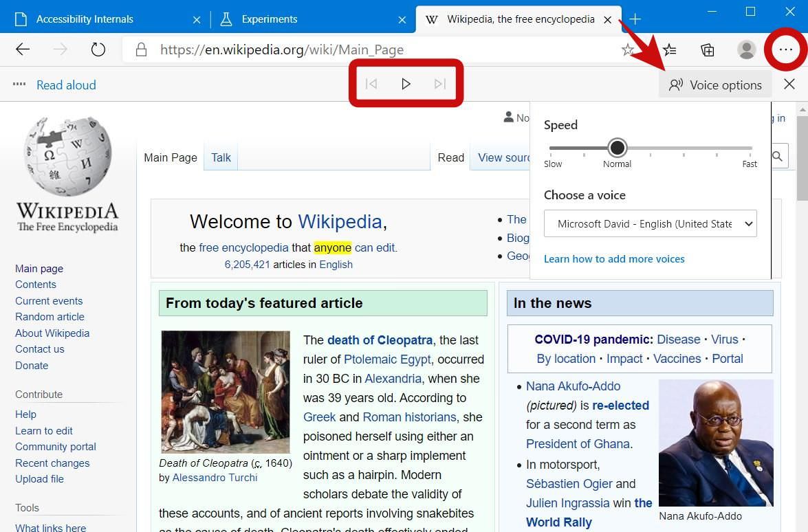Open Settings and more menu
Screen dimensions: 808x532
[x=785, y=49]
